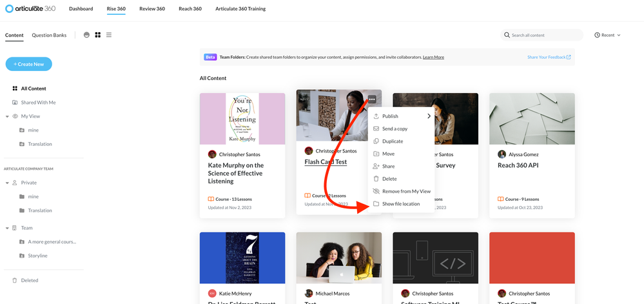Screen dimensions: 644x304
Task: Click the envelope icon for Send a copy
Action: pos(376,128)
